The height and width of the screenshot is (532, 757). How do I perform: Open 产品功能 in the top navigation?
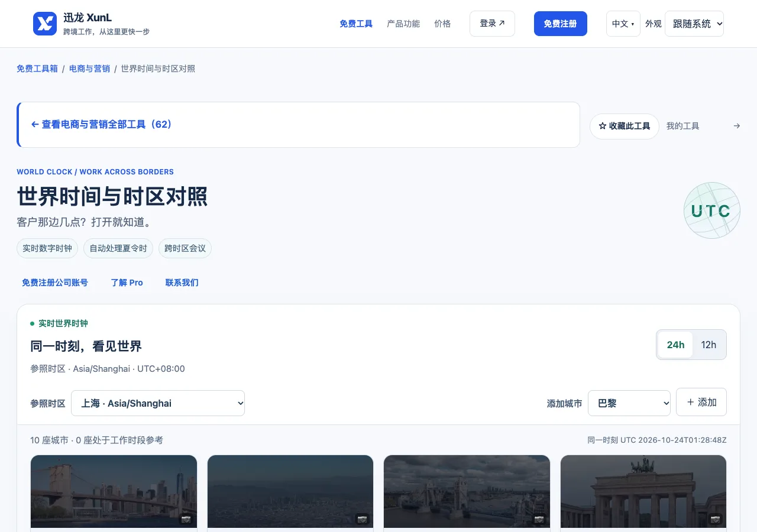403,24
